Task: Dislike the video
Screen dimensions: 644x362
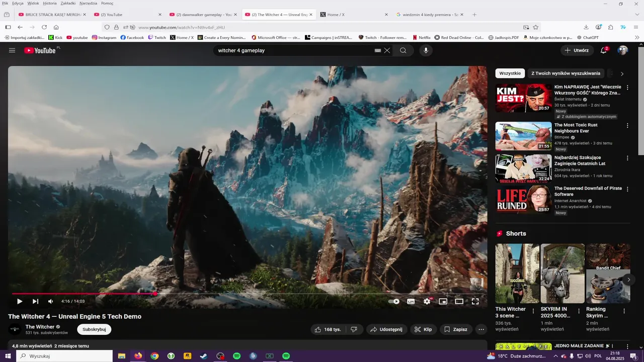Action: click(x=354, y=329)
